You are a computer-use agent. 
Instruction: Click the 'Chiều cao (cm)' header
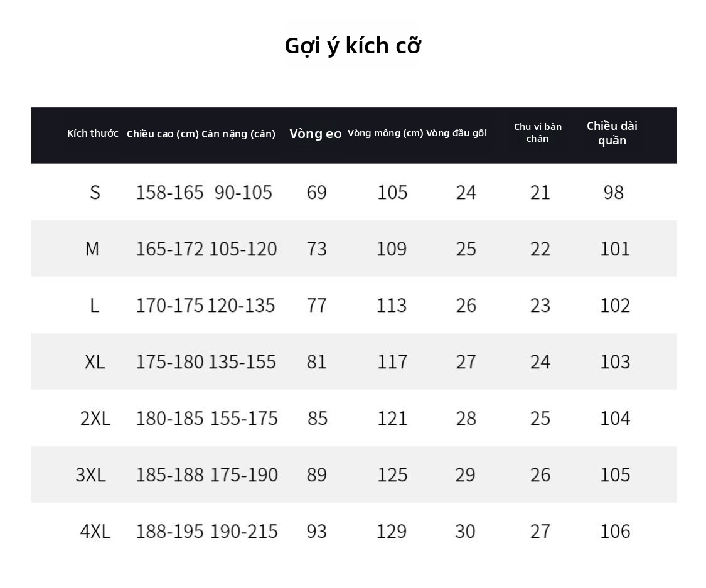163,134
